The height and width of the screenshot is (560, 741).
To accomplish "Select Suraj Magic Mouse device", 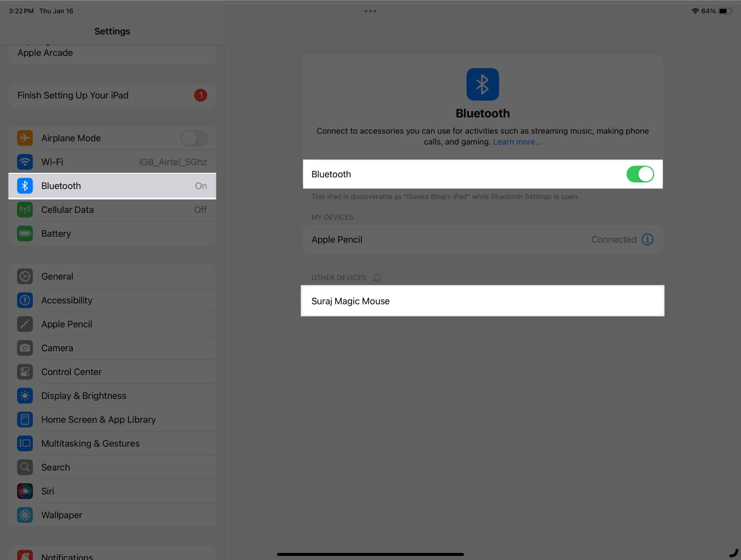I will click(482, 301).
